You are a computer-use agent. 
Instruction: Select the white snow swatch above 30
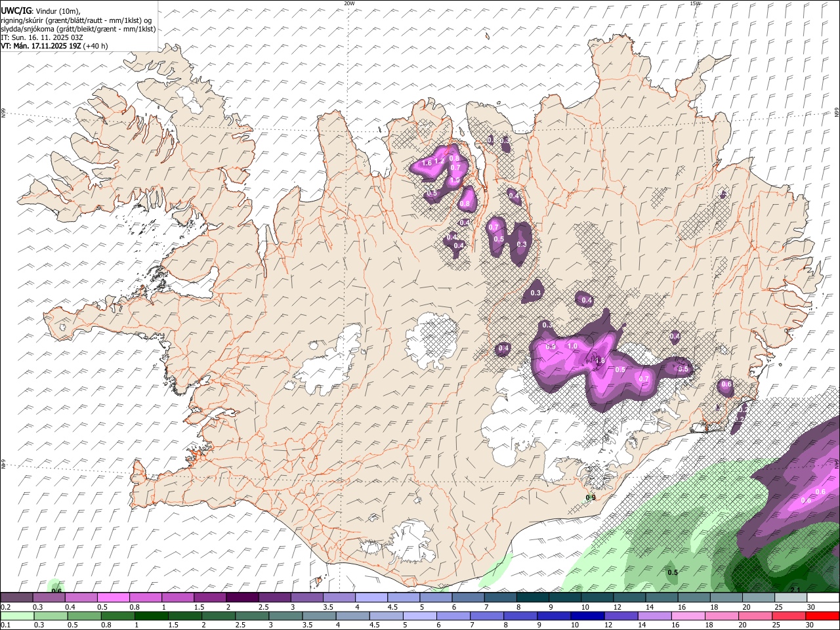point(823,598)
